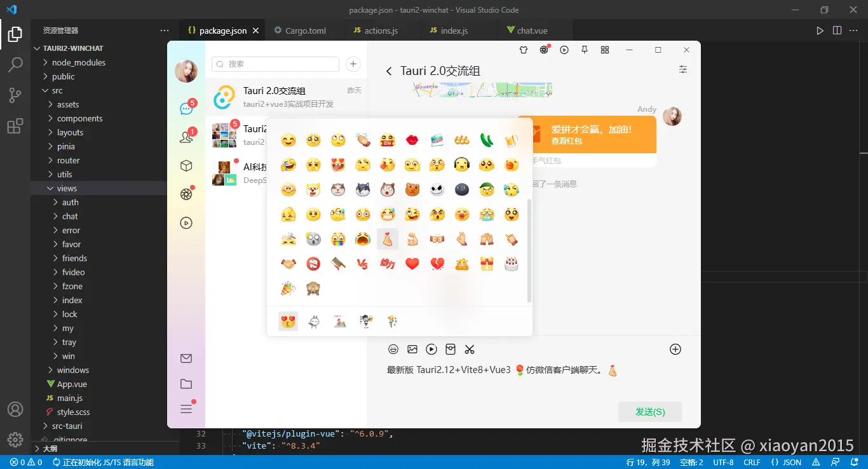The height and width of the screenshot is (469, 868).
Task: Open the VS Code Accounts icon
Action: click(15, 409)
